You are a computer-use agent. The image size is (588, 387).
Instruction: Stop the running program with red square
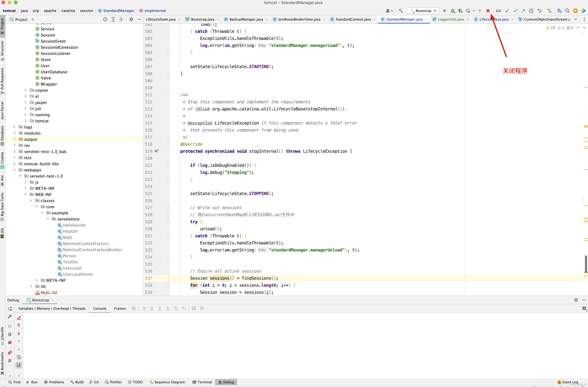[488, 11]
